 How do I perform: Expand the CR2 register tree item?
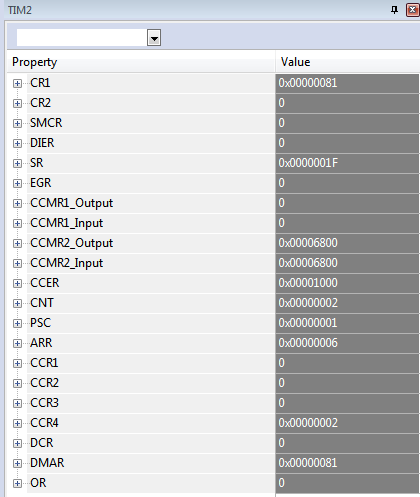tap(17, 103)
